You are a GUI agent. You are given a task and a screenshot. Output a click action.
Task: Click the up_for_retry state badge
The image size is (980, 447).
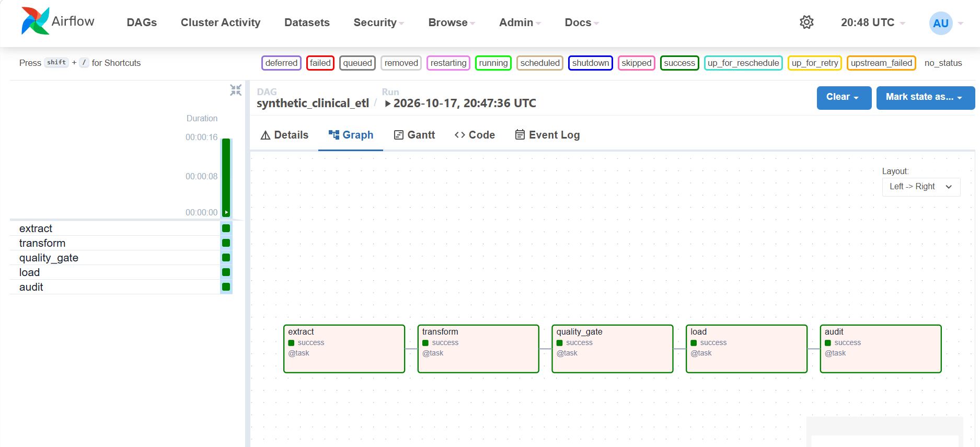[815, 63]
